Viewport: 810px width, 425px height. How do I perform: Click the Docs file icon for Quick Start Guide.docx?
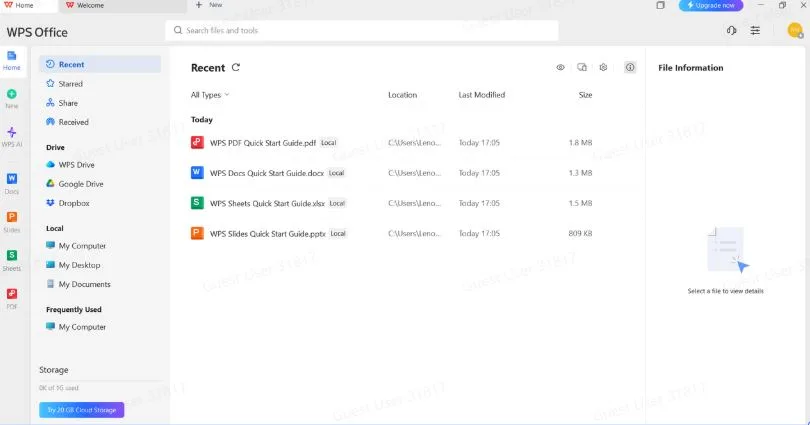(x=197, y=172)
